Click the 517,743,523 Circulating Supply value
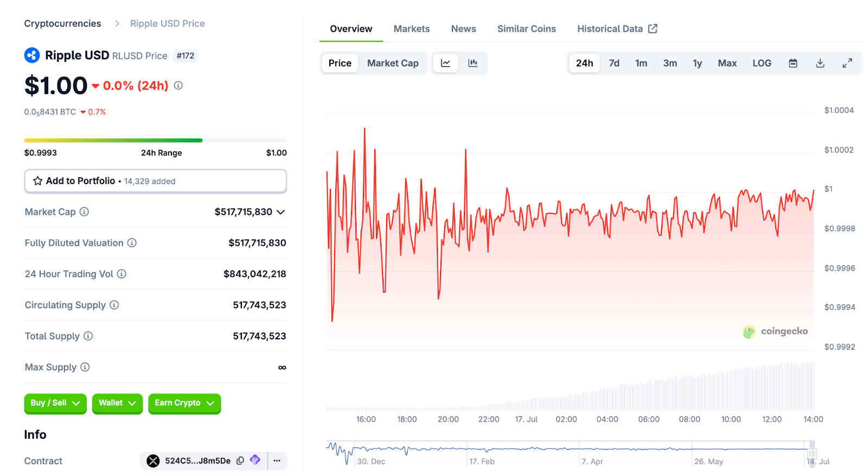 (260, 305)
